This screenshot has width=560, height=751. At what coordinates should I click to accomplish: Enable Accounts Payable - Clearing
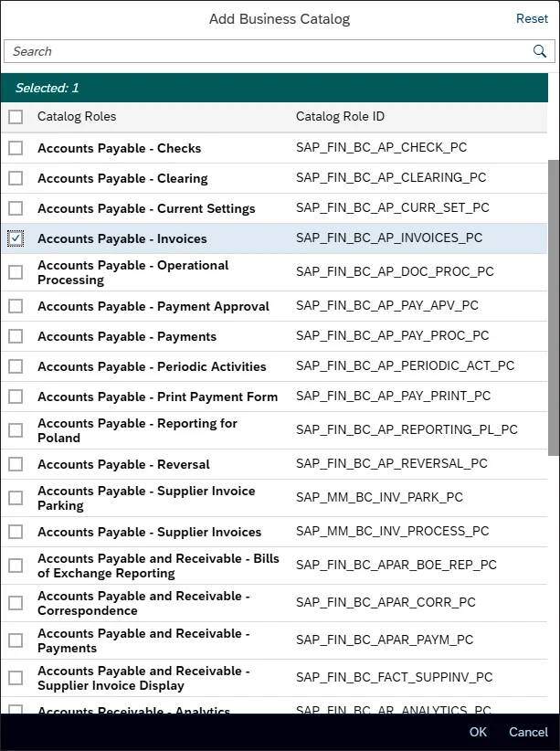[16, 178]
